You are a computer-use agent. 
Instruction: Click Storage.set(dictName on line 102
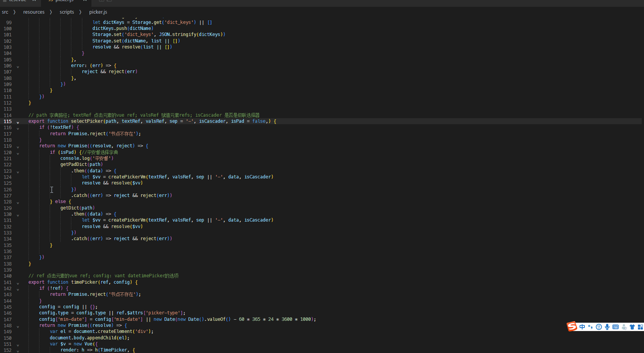(x=119, y=41)
